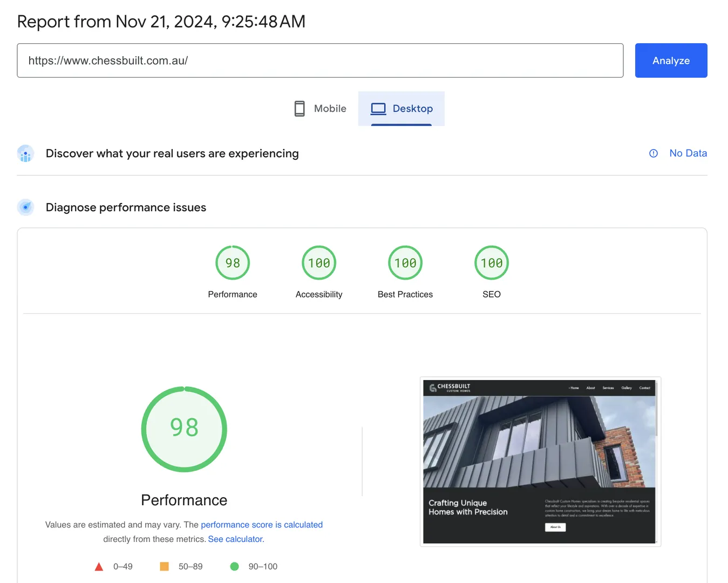Click the red triangle 0–49 legend icon
728x583 pixels.
[x=99, y=566]
